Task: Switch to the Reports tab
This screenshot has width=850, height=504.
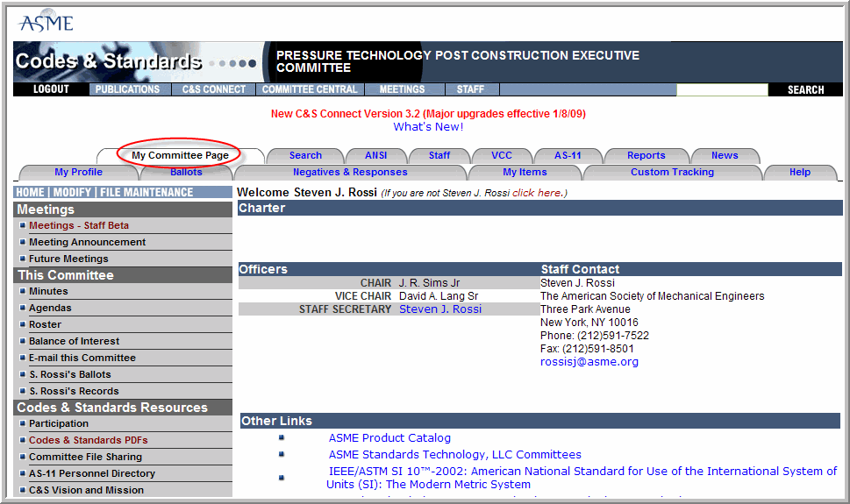Action: pos(646,155)
